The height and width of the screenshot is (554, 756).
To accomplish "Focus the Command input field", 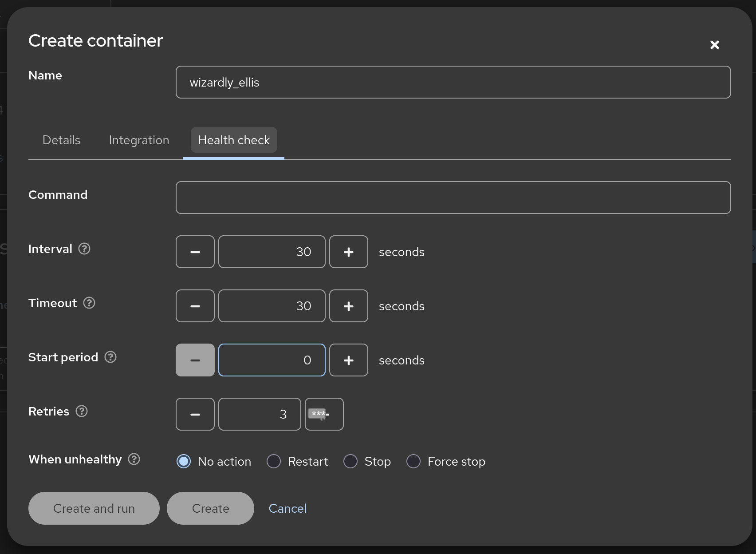I will coord(453,198).
